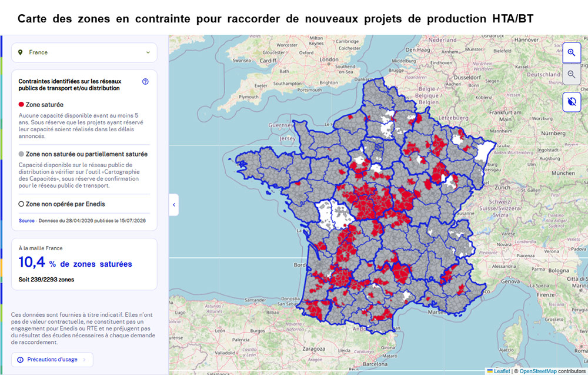Image resolution: width=588 pixels, height=375 pixels.
Task: Click the Genova label on the map
Action: tap(510, 281)
